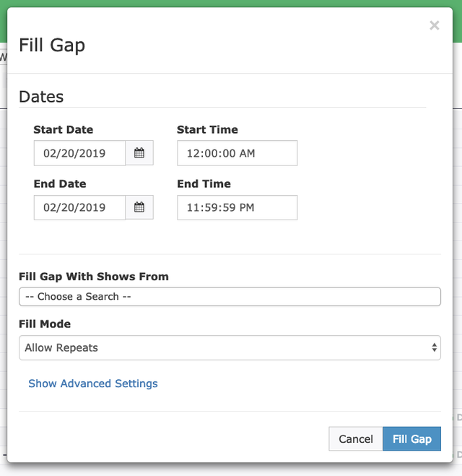
Task: Focus the End Time field
Action: (237, 207)
